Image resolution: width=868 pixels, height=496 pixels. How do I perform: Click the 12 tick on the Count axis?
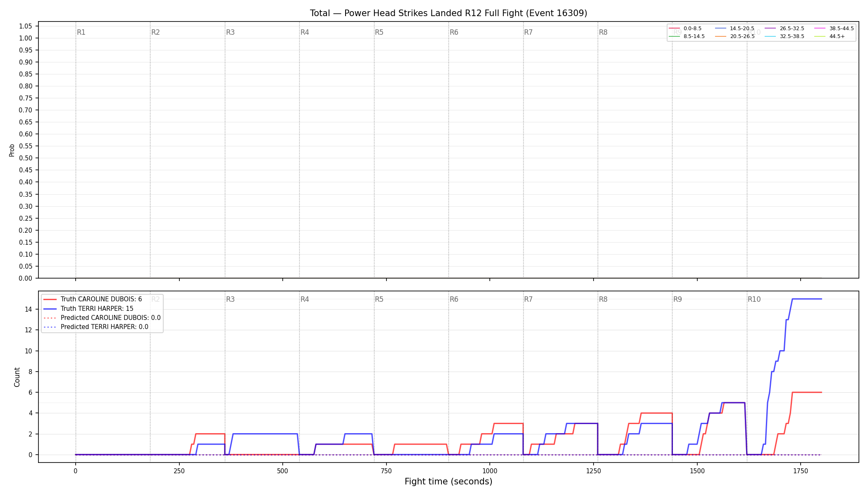tap(29, 330)
